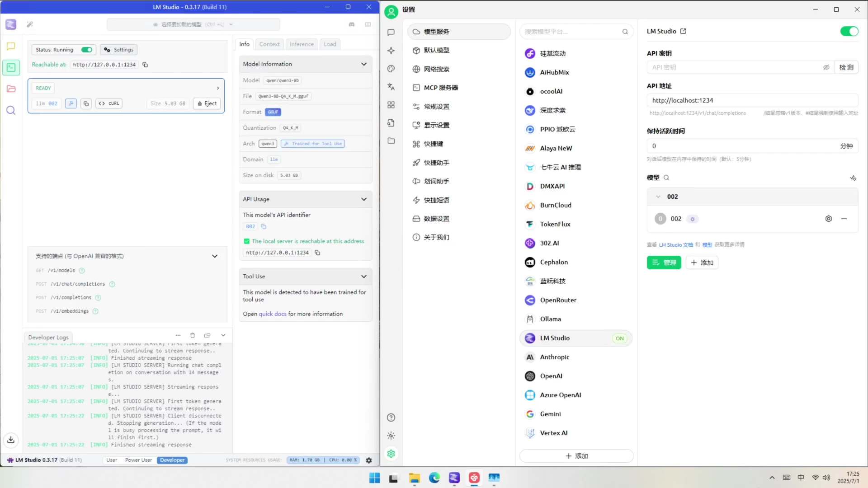Image resolution: width=868 pixels, height=488 pixels.
Task: Click the API 地址 input field
Action: click(x=752, y=100)
